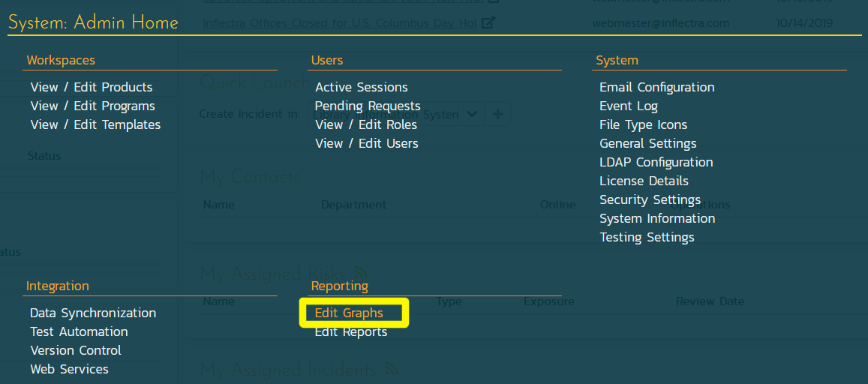The image size is (868, 384).
Task: Open external link icon beside Columbus Day news
Action: pos(488,23)
